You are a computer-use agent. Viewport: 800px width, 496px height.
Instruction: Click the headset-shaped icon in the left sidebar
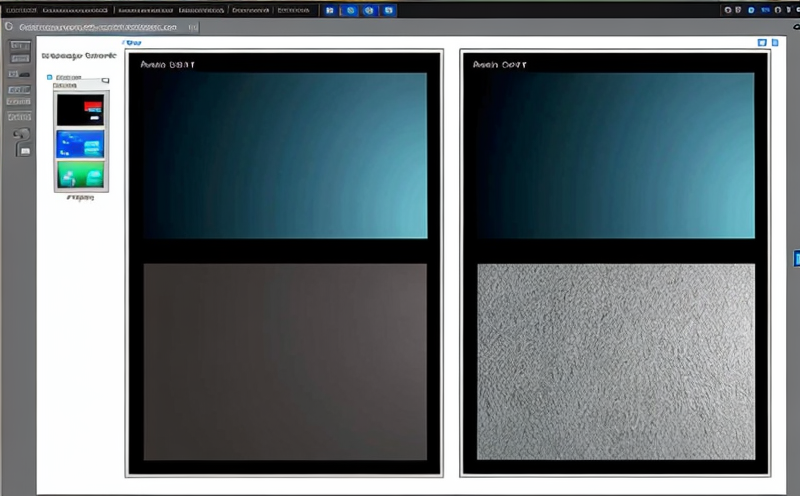click(21, 134)
